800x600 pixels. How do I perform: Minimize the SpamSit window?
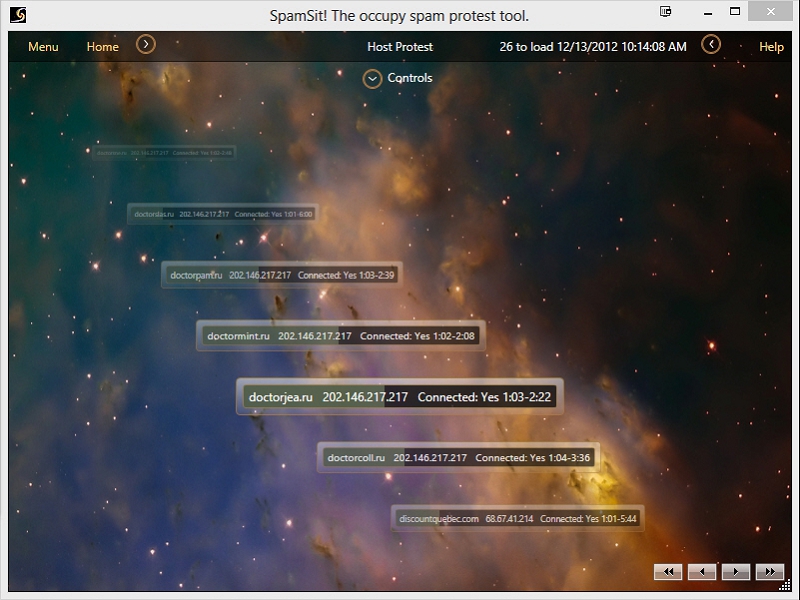[708, 13]
